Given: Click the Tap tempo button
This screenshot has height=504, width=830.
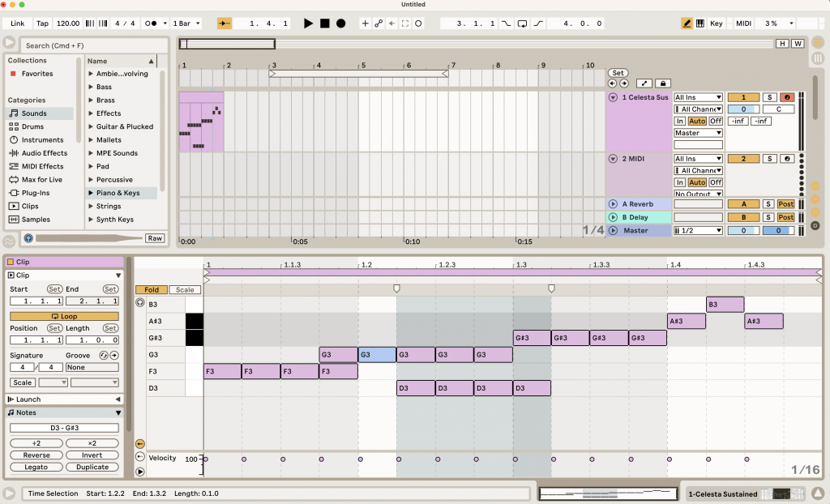Looking at the screenshot, I should [42, 23].
